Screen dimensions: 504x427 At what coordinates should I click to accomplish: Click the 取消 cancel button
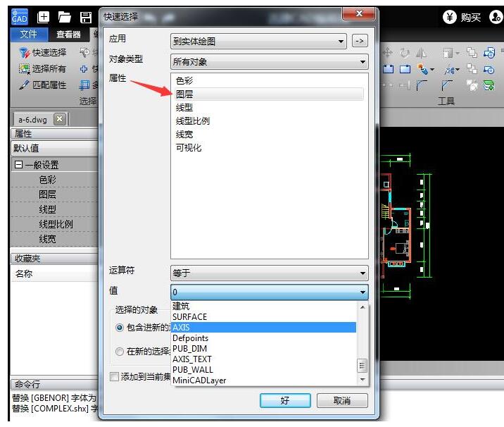(342, 400)
